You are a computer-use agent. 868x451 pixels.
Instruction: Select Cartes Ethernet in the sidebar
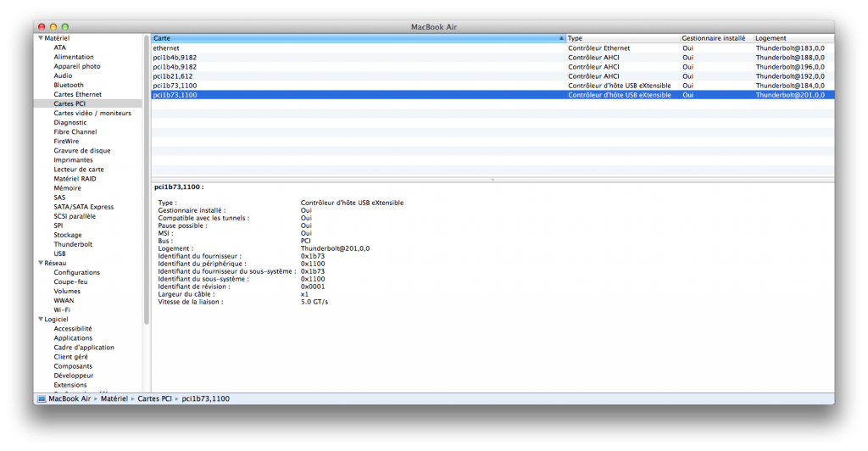click(77, 95)
